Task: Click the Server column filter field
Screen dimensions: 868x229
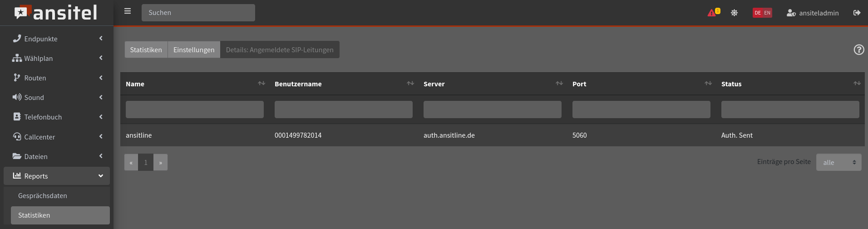Action: click(x=492, y=110)
